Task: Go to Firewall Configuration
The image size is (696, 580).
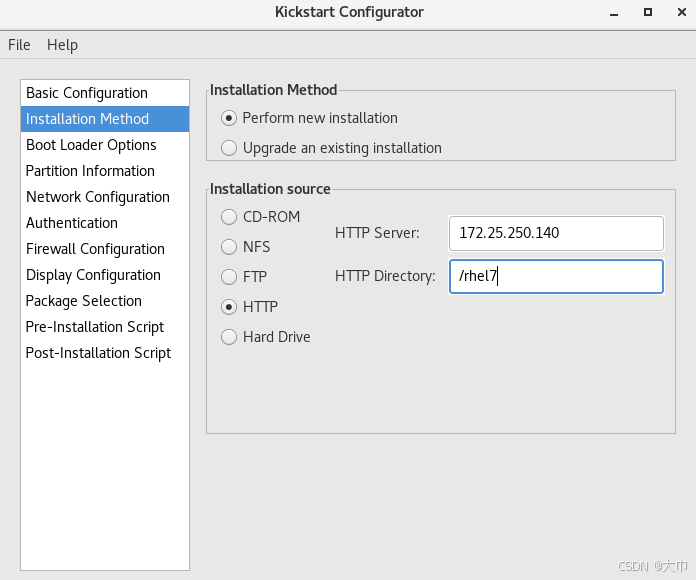Action: [x=105, y=249]
